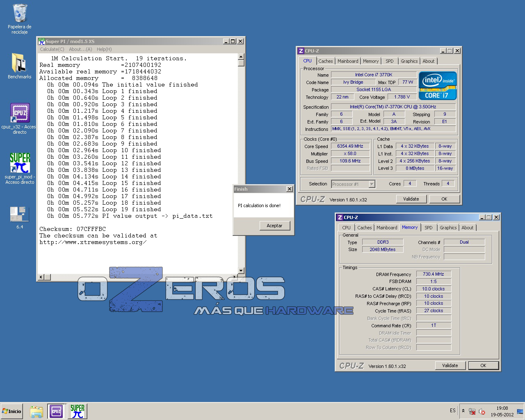Switch to CPU-Z taskbar button
525x420 pixels.
(x=56, y=411)
